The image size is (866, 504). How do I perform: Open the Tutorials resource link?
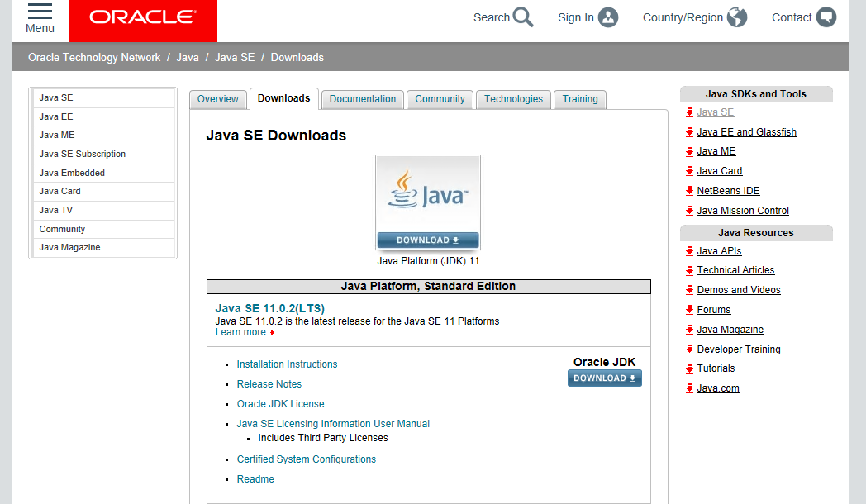coord(716,368)
